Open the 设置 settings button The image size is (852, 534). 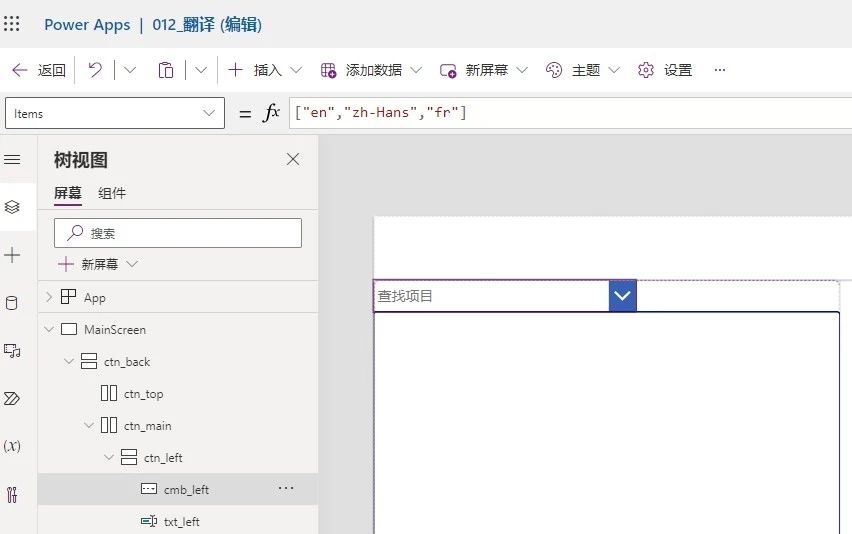point(665,70)
